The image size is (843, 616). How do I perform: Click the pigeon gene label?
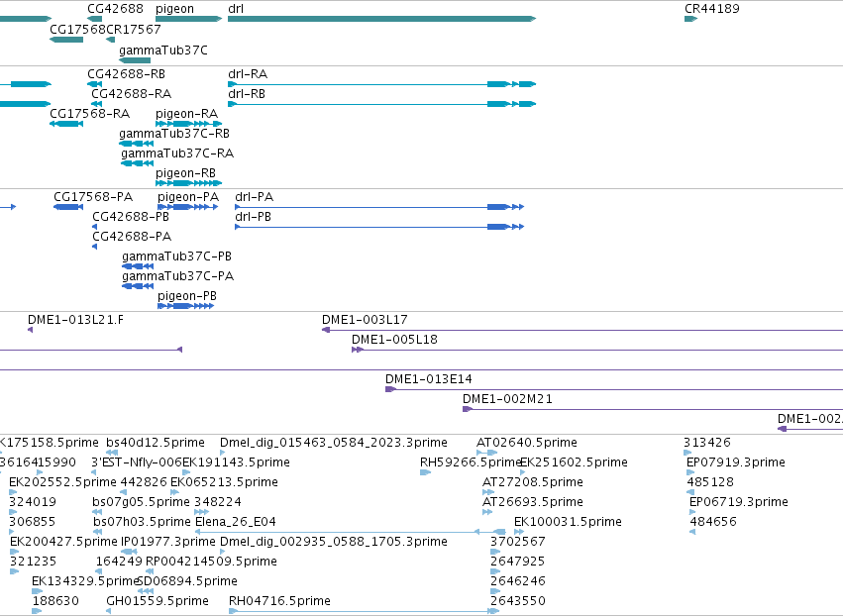point(174,9)
